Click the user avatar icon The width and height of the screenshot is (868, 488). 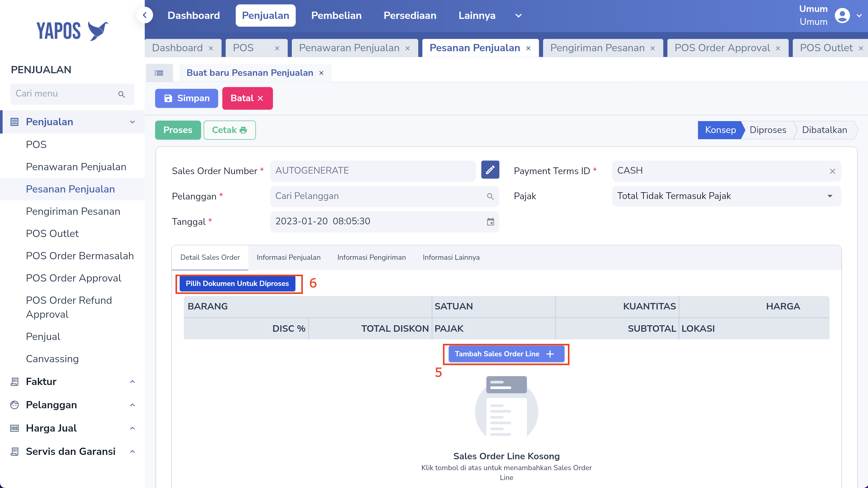click(842, 16)
